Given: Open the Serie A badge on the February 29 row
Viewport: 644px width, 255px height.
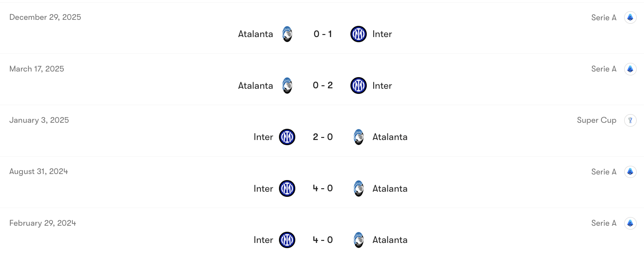Looking at the screenshot, I should 630,223.
